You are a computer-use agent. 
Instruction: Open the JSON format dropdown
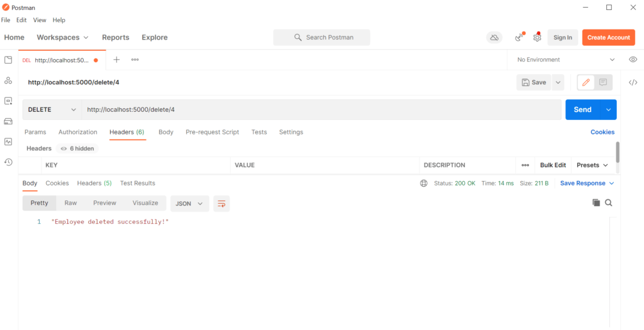189,203
